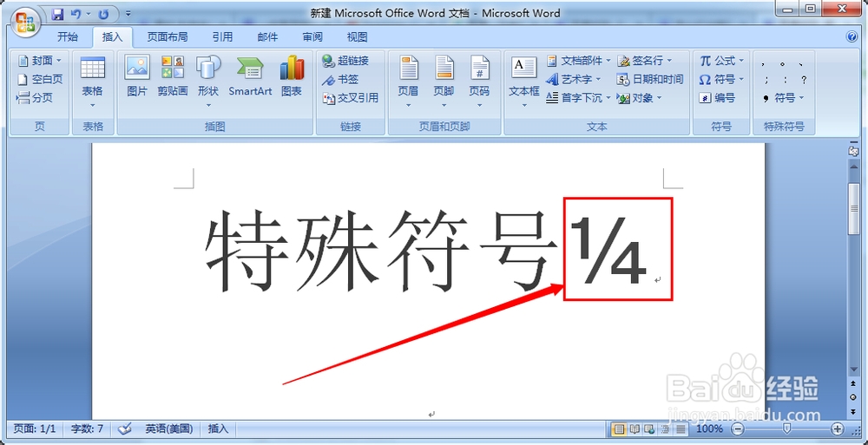The image size is (868, 445).
Task: Save the document from Quick Access
Action: [x=57, y=13]
